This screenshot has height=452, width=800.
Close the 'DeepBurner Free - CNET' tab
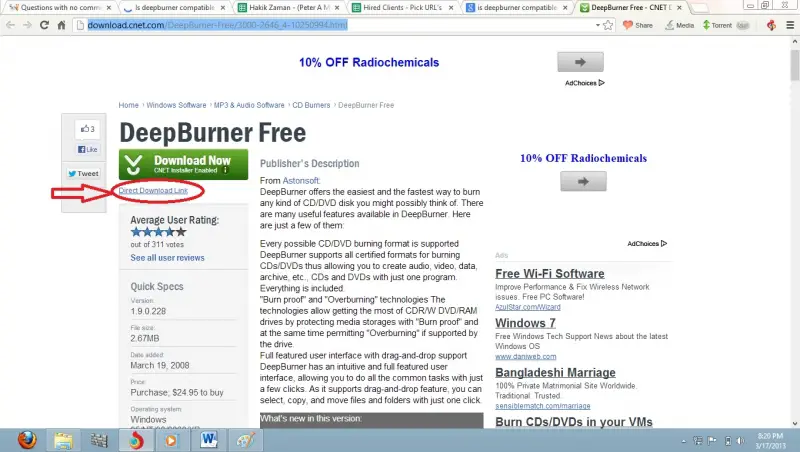[x=679, y=8]
